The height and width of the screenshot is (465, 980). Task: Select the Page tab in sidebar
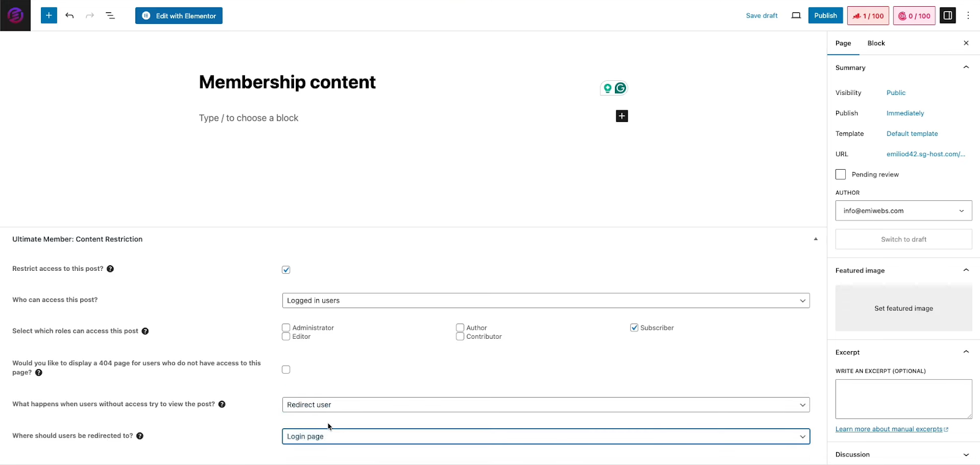843,43
